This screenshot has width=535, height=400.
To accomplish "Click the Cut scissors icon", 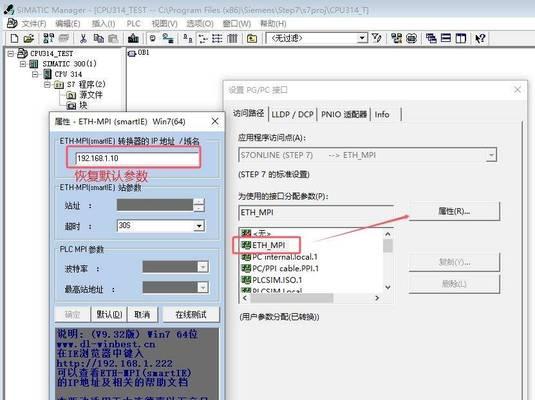I will [83, 38].
